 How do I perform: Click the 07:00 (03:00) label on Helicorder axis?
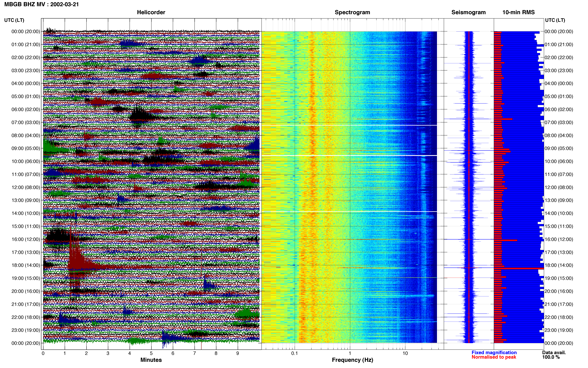click(26, 122)
